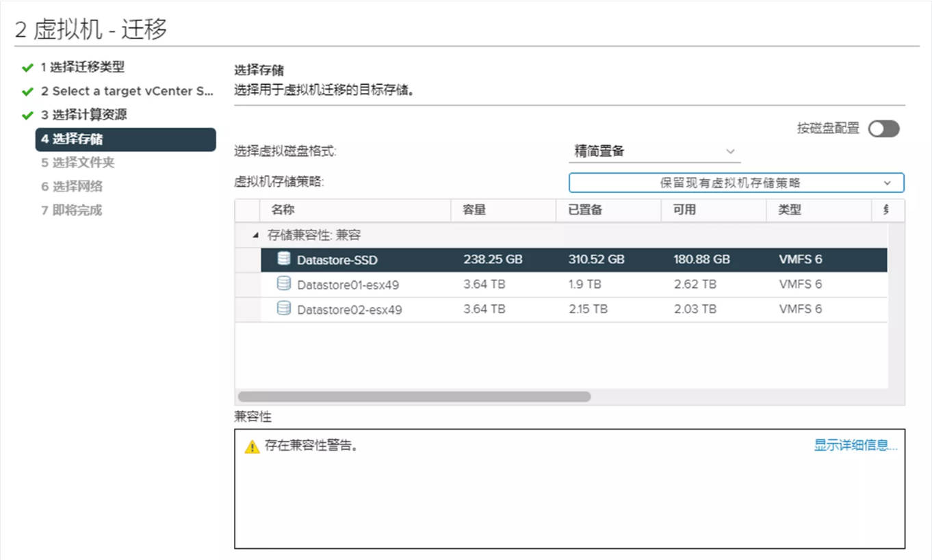
Task: Go to step 3 选择计算资源
Action: click(x=83, y=115)
